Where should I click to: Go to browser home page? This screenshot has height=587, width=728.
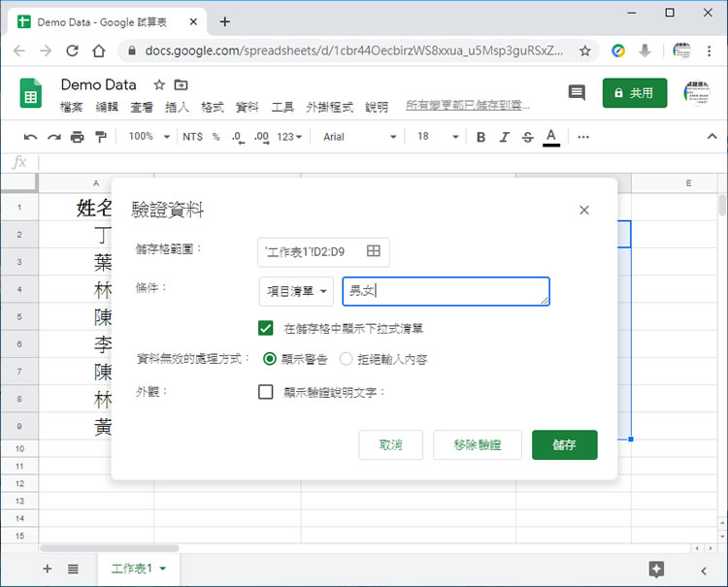pyautogui.click(x=99, y=50)
